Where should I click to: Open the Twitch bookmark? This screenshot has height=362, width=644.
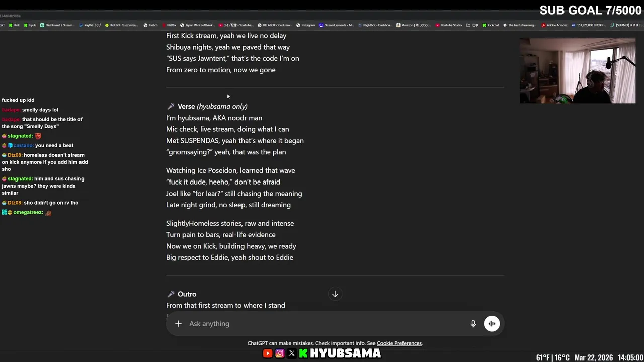click(x=150, y=25)
